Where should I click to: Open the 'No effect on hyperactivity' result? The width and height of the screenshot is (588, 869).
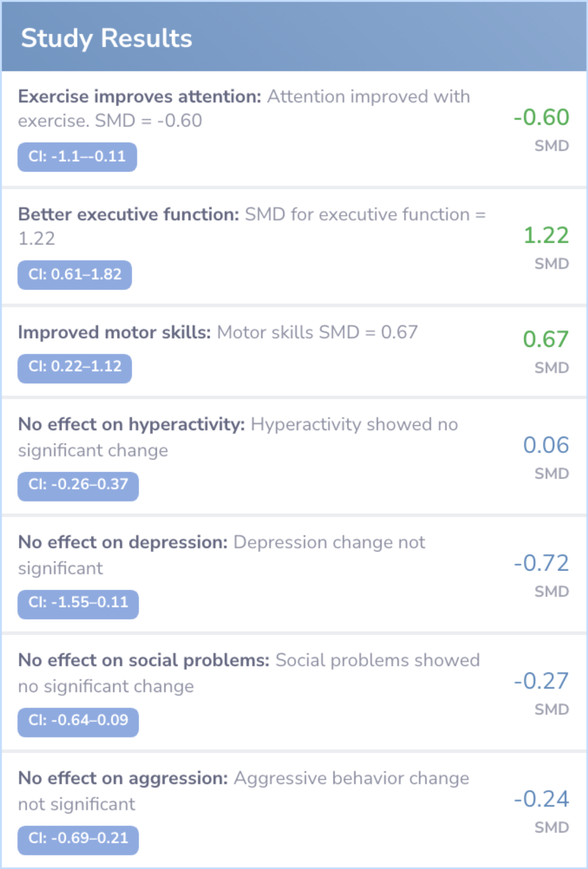(131, 424)
